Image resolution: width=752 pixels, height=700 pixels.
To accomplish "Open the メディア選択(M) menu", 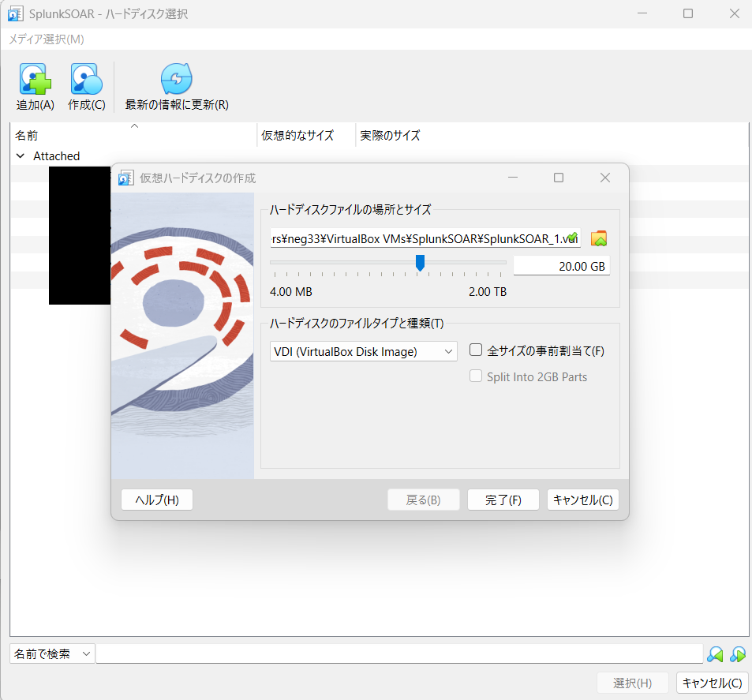I will point(46,39).
